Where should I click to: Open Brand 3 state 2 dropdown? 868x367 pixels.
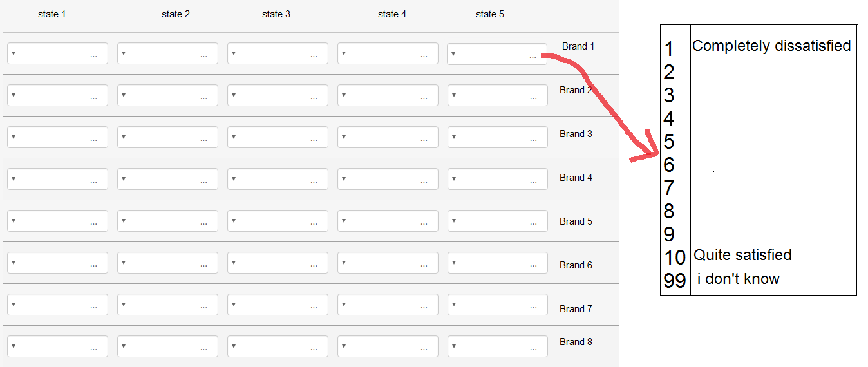coord(167,138)
